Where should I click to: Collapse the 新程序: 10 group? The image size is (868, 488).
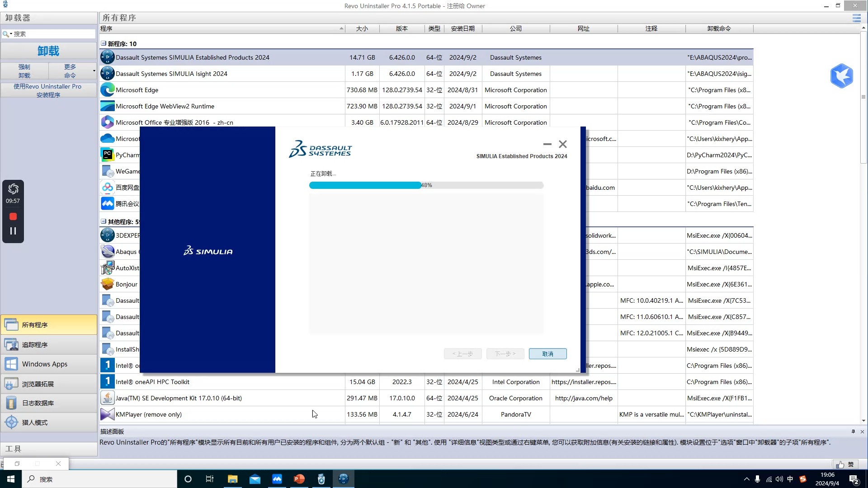click(x=104, y=43)
